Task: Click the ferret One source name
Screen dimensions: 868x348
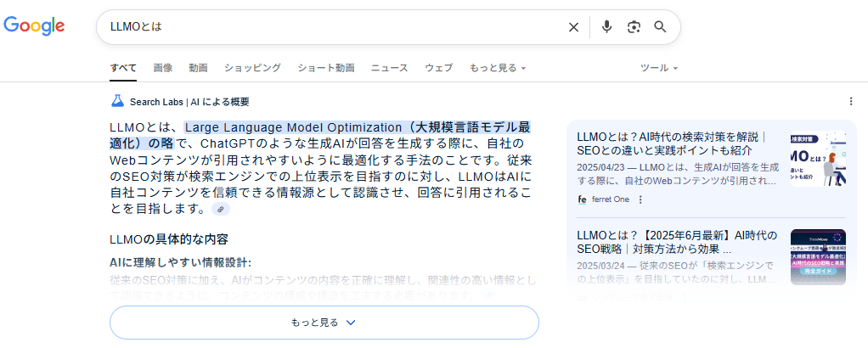Action: pyautogui.click(x=611, y=199)
